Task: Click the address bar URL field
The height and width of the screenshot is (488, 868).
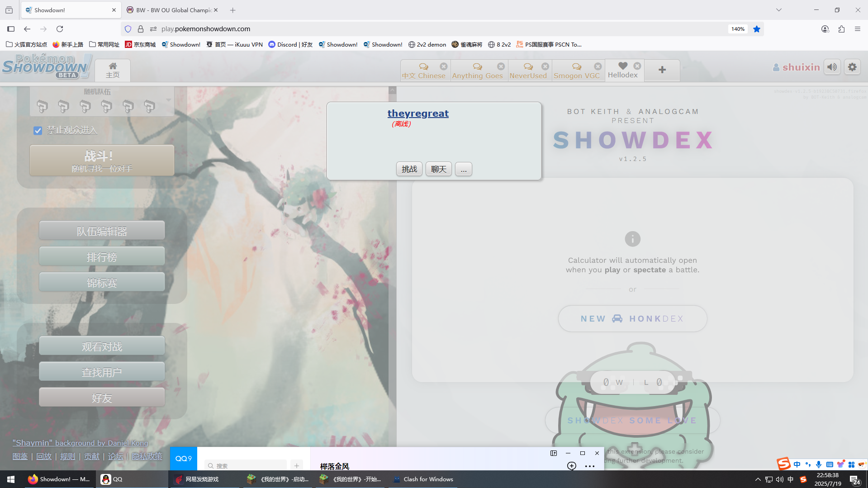Action: (x=443, y=29)
